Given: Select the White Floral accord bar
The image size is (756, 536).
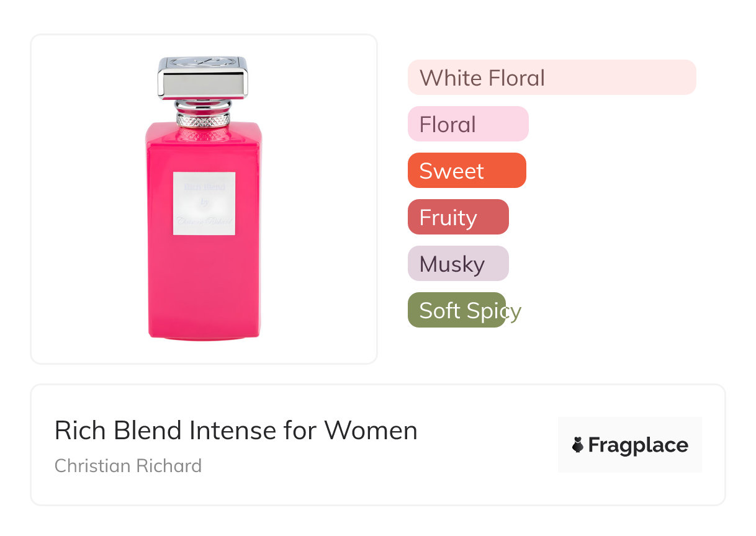Looking at the screenshot, I should 551,78.
